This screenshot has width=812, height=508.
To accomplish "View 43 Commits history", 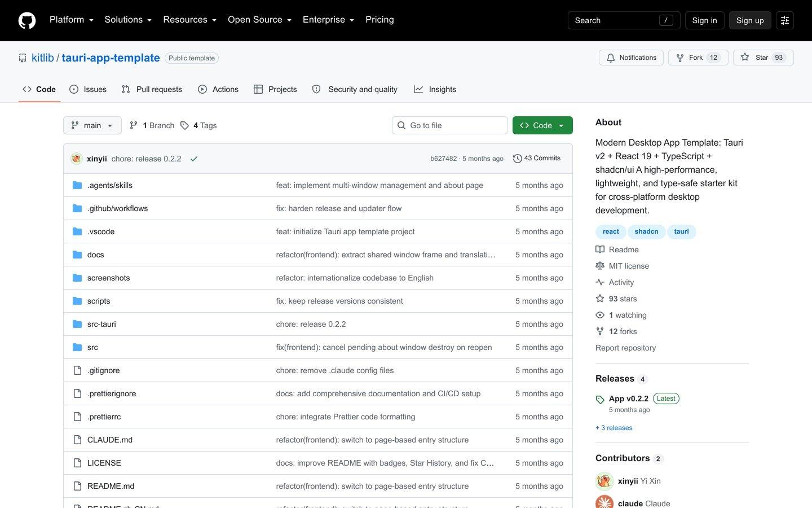I will click(537, 159).
